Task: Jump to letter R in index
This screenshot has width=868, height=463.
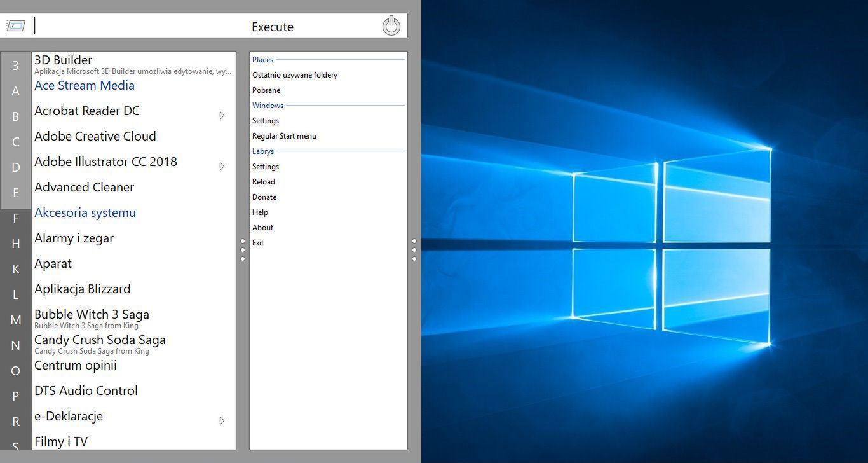Action: pos(15,422)
